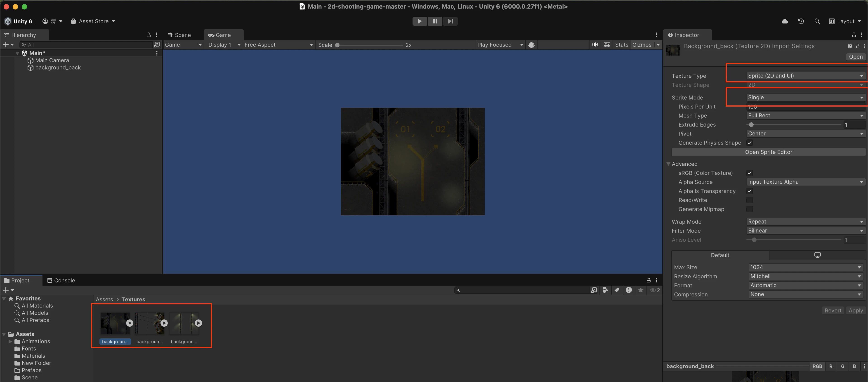
Task: Click the Project Search by Type icon
Action: pyautogui.click(x=606, y=290)
